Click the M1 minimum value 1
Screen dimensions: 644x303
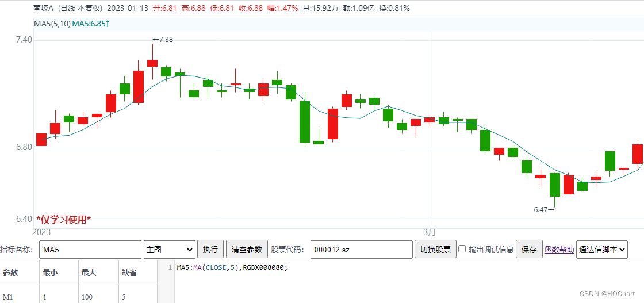(x=44, y=297)
